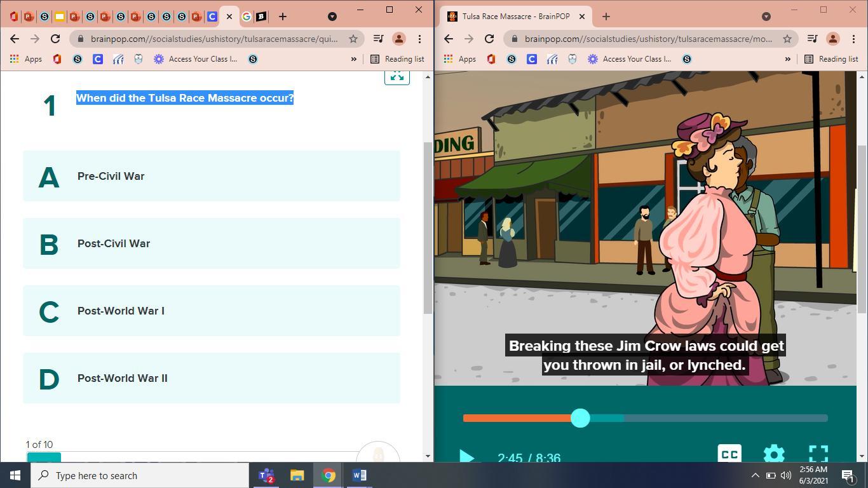Viewport: 868px width, 488px height.
Task: Open the blue C bookmark in left window
Action: click(x=98, y=59)
